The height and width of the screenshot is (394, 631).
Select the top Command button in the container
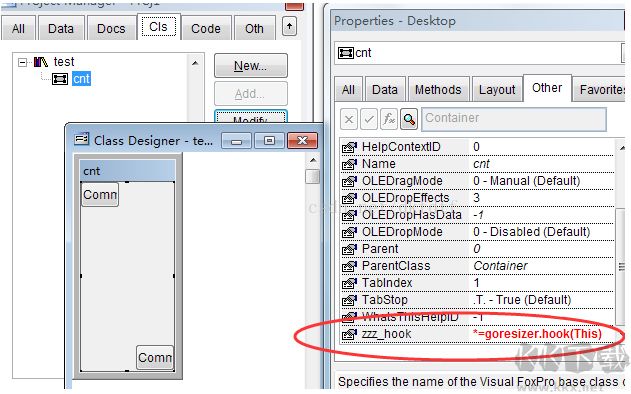tap(100, 195)
